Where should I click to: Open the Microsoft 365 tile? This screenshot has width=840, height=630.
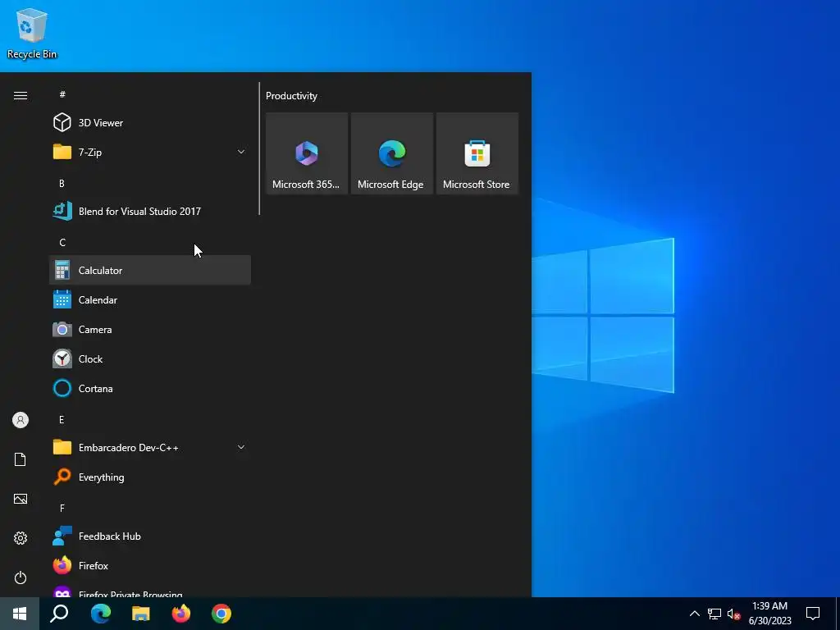(307, 153)
